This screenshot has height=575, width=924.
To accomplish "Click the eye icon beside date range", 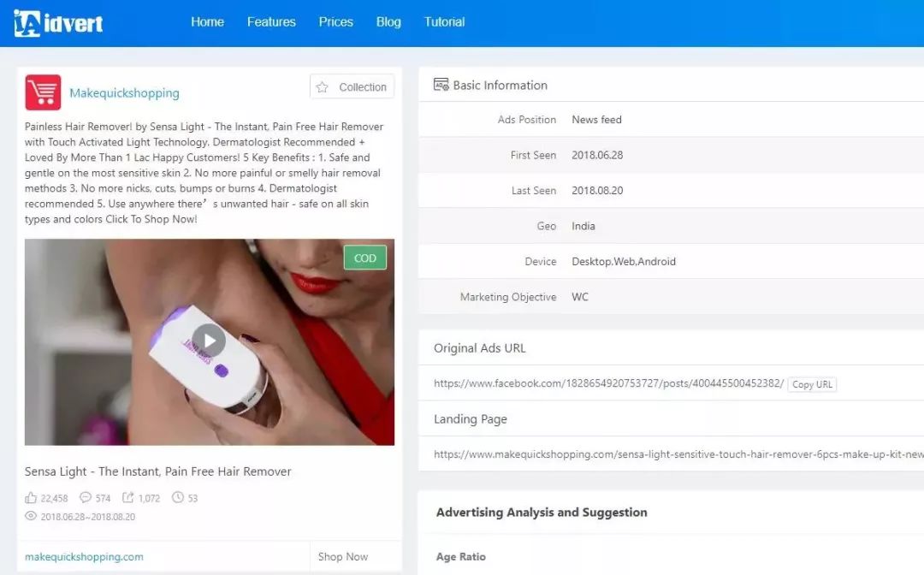I will point(31,516).
